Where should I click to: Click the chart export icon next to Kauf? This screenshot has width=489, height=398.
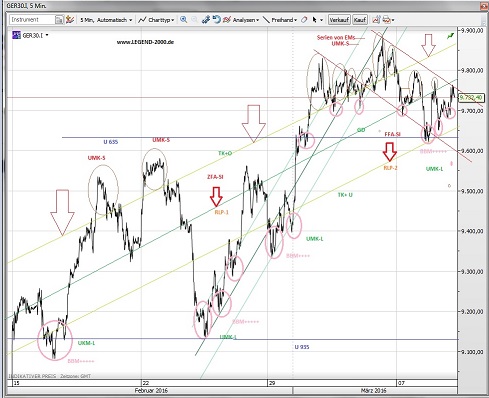(x=376, y=20)
